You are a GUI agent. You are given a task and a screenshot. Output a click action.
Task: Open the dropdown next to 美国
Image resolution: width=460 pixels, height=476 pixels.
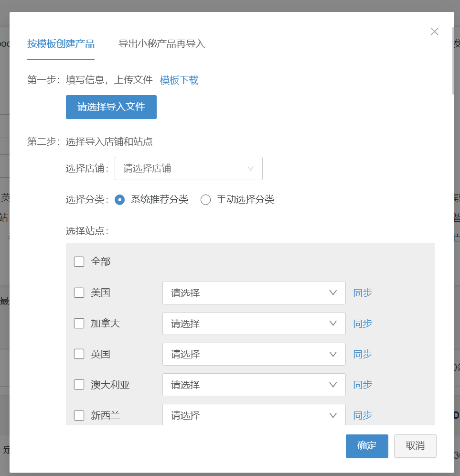pyautogui.click(x=254, y=292)
